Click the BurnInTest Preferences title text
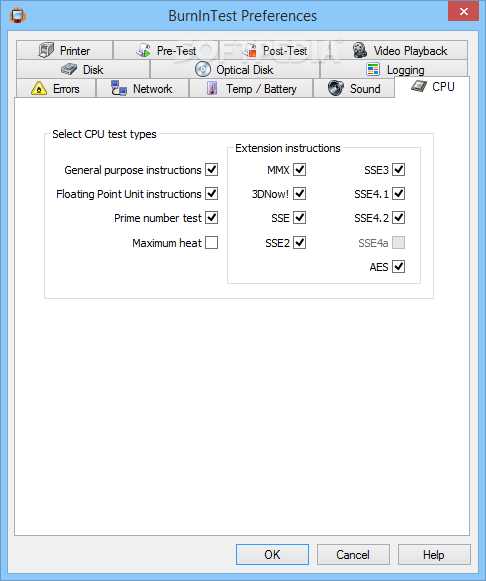Screen dimensions: 486x581 coord(243,16)
